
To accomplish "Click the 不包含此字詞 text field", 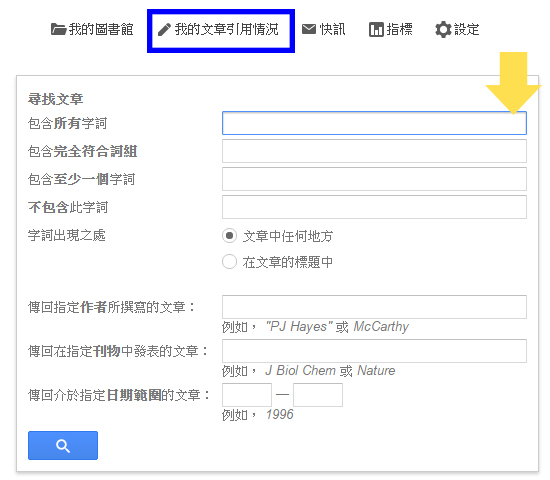I will [374, 207].
